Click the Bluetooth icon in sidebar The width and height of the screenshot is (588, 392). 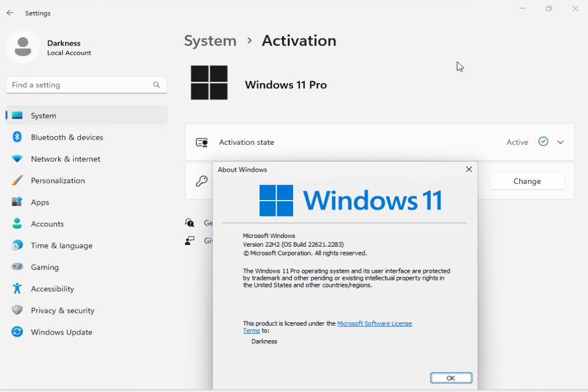click(17, 137)
